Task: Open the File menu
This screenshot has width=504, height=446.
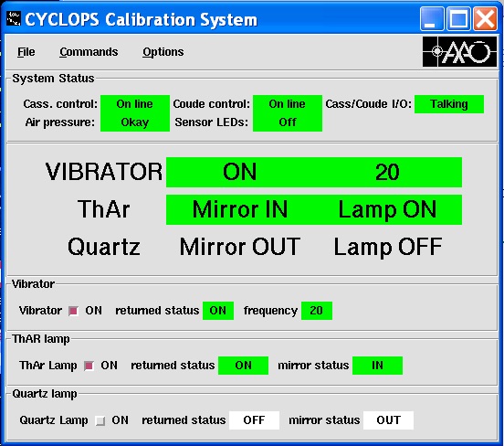Action: tap(26, 52)
